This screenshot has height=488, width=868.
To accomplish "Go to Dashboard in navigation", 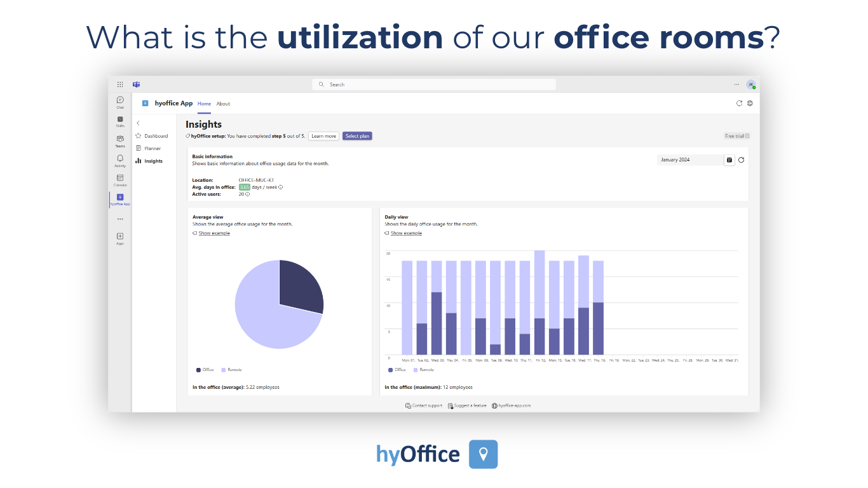I will 151,136.
